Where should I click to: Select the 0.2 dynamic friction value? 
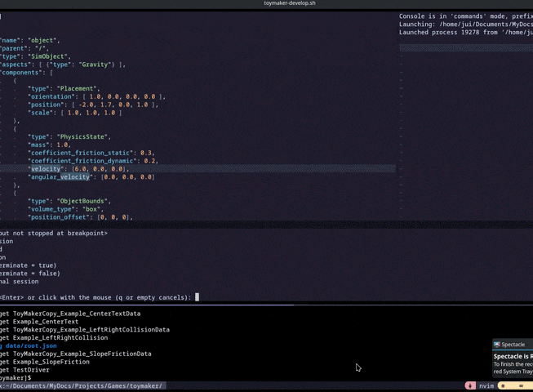click(149, 161)
